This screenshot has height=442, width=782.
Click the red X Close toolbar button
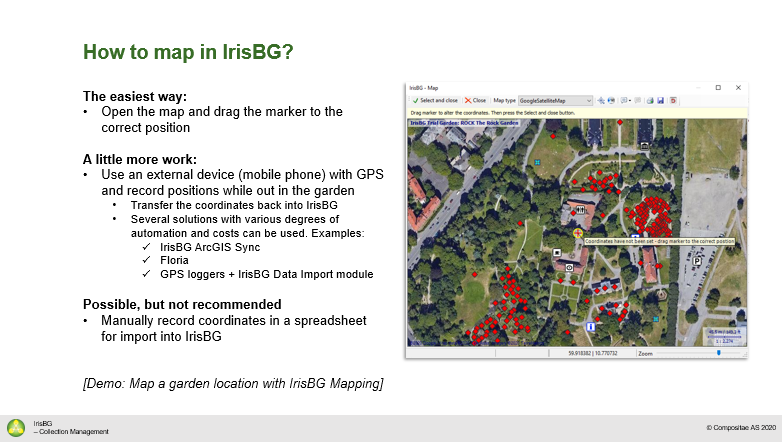[475, 100]
